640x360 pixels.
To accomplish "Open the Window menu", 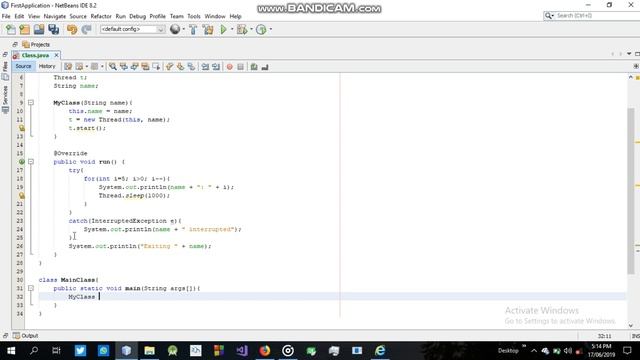I will (x=215, y=16).
